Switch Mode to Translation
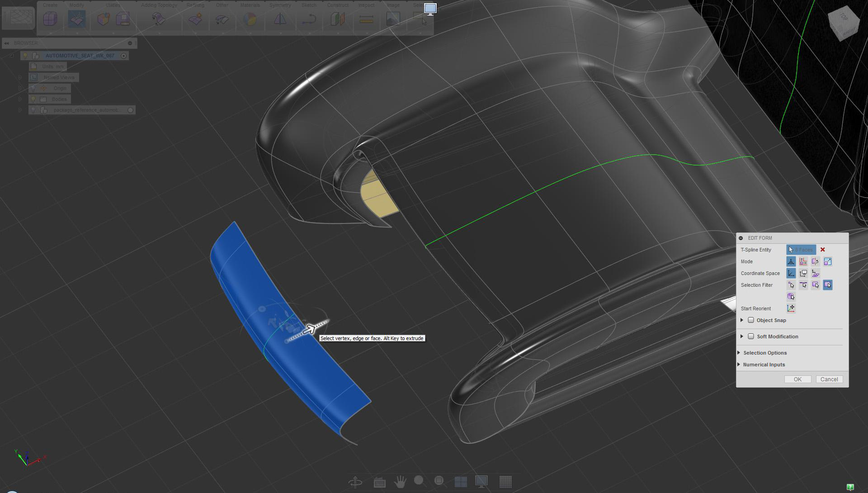The height and width of the screenshot is (493, 868). (x=803, y=261)
